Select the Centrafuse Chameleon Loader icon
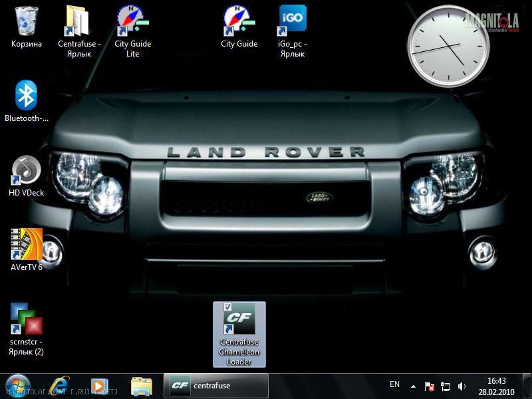The width and height of the screenshot is (532, 399). (239, 334)
